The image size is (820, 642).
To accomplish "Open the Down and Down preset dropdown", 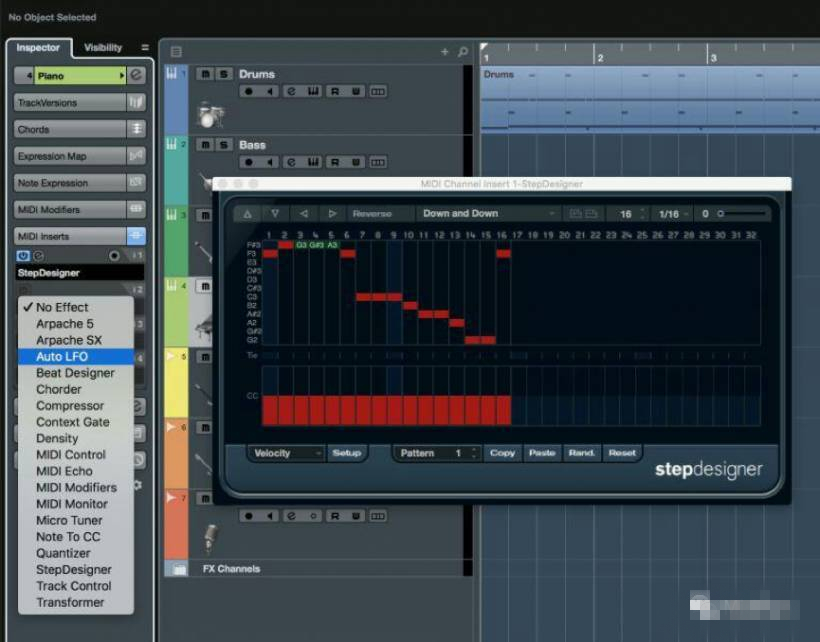I will tap(488, 213).
